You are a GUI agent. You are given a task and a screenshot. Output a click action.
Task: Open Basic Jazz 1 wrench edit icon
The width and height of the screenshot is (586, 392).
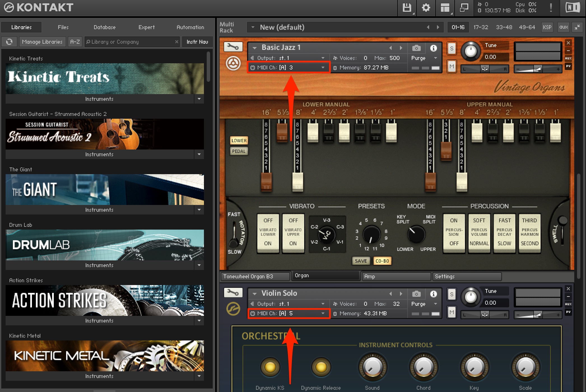[233, 47]
